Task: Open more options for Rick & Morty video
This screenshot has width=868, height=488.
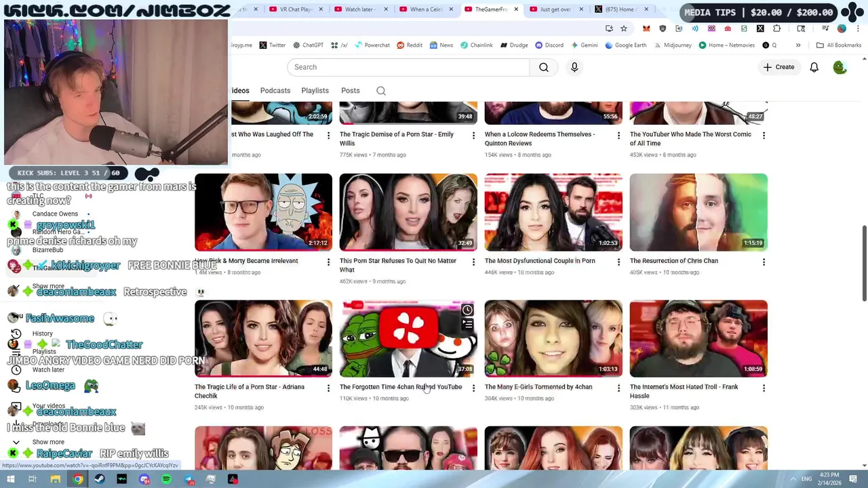Action: [x=328, y=262]
